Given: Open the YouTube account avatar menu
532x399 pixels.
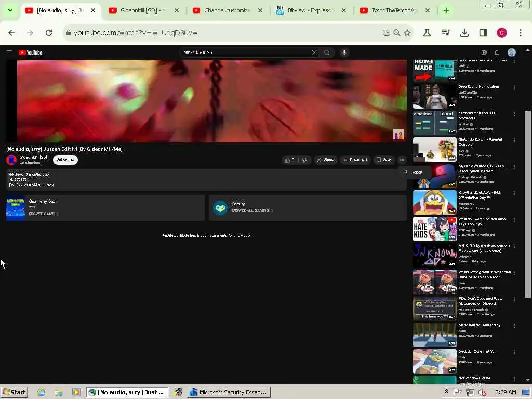Looking at the screenshot, I should pyautogui.click(x=512, y=52).
